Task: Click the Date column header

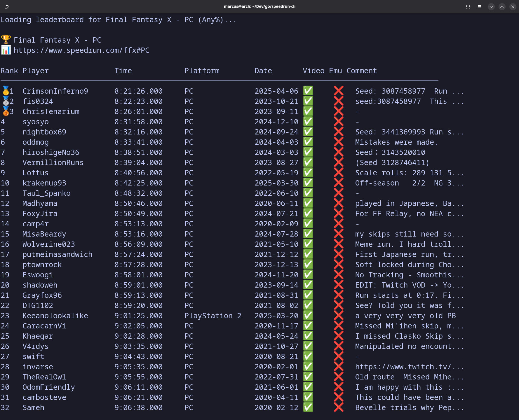Action: 263,71
